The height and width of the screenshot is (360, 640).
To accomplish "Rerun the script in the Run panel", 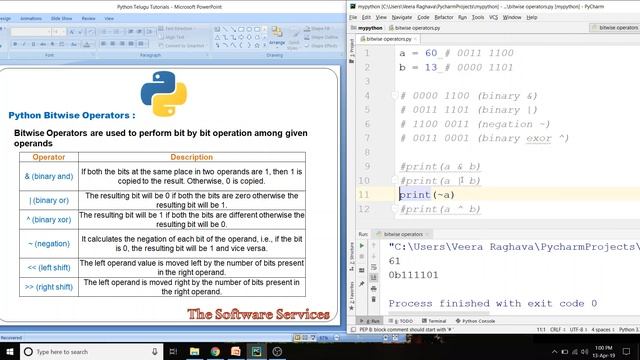I will tap(362, 246).
